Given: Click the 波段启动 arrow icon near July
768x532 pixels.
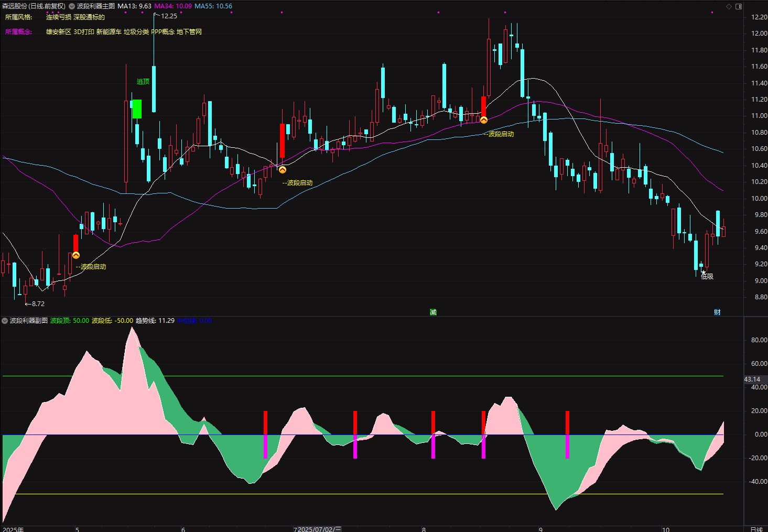Looking at the screenshot, I should 283,170.
